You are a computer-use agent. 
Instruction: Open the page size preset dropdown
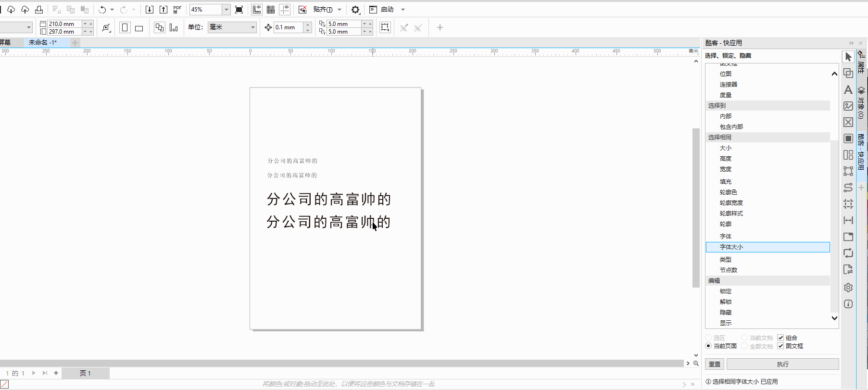(29, 27)
